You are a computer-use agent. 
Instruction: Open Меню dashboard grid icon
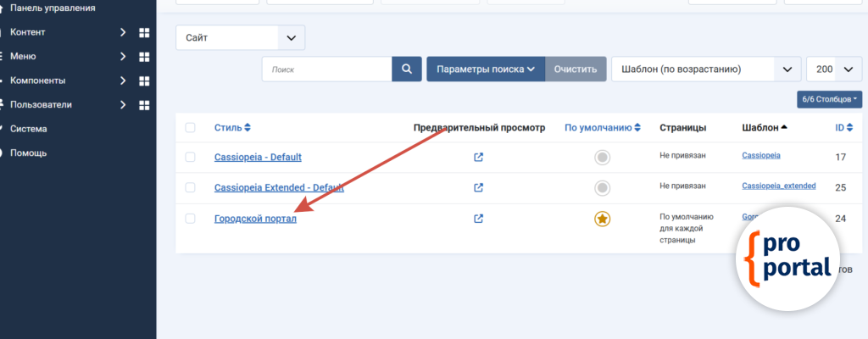point(144,57)
